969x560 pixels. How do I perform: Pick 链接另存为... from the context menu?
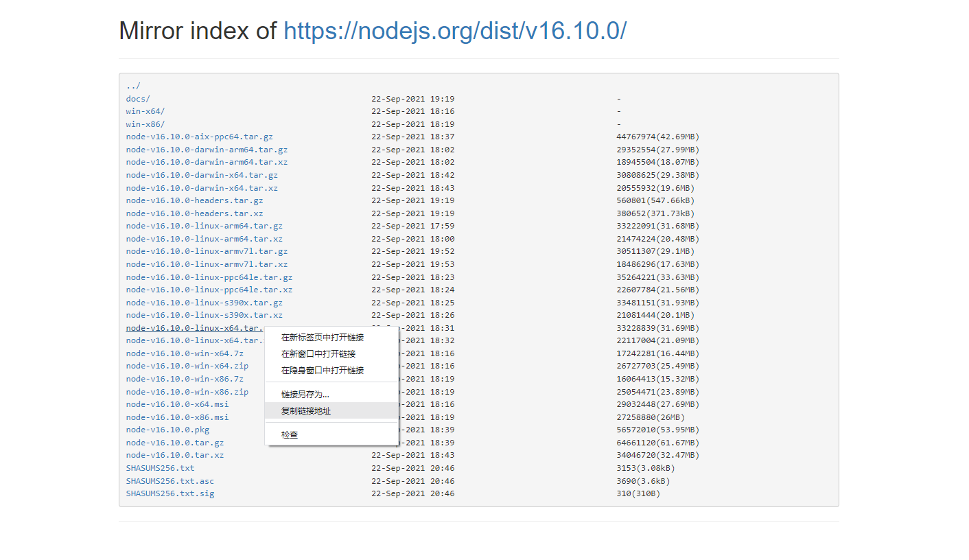coord(331,395)
